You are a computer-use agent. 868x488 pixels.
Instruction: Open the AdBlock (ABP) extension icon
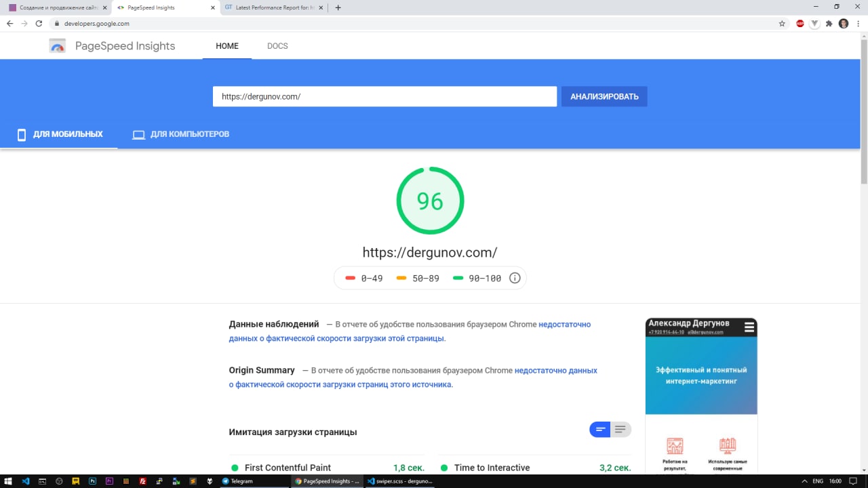click(x=800, y=23)
